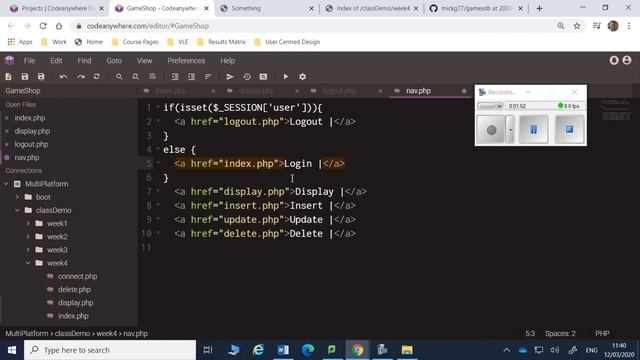Open the File menu
640x360 pixels.
coord(29,61)
